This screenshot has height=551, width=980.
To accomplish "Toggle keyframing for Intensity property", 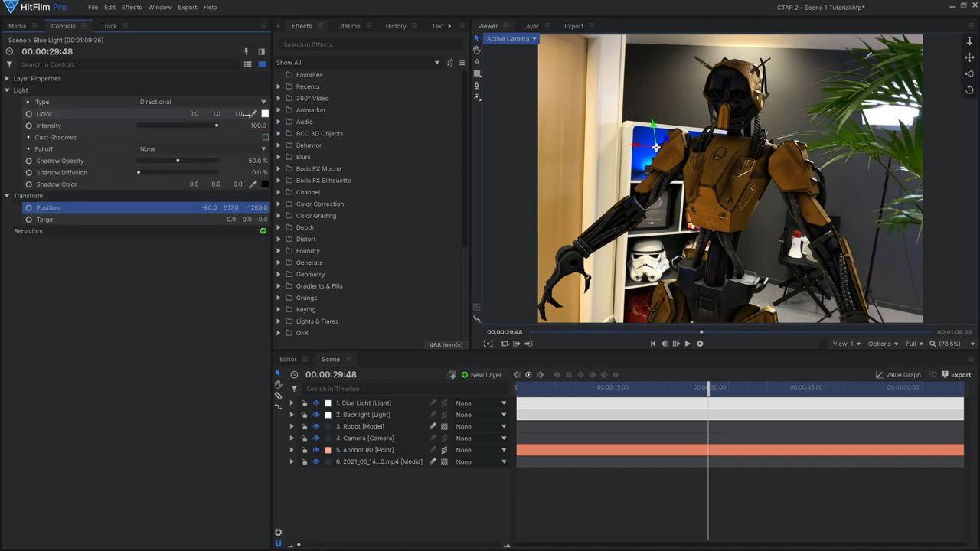I will tap(29, 126).
